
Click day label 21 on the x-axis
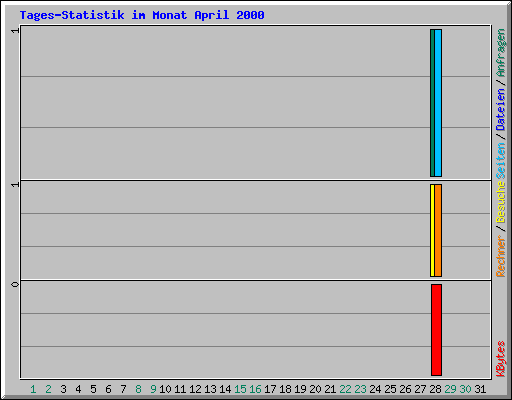coord(330,389)
